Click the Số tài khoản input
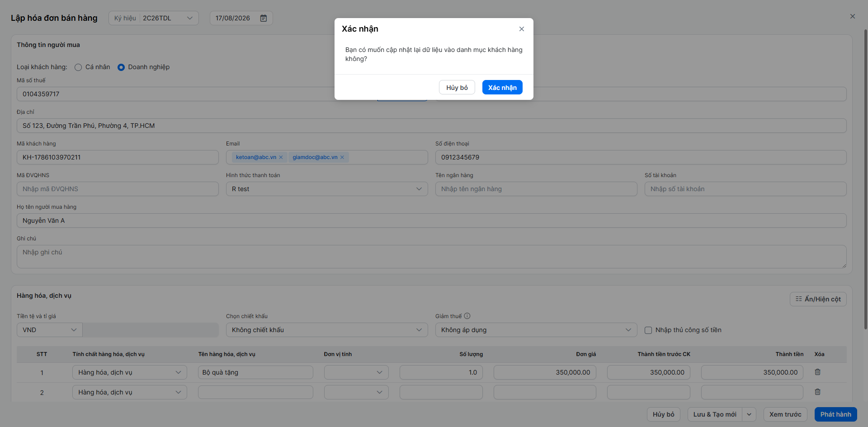The height and width of the screenshot is (427, 868). pos(745,189)
